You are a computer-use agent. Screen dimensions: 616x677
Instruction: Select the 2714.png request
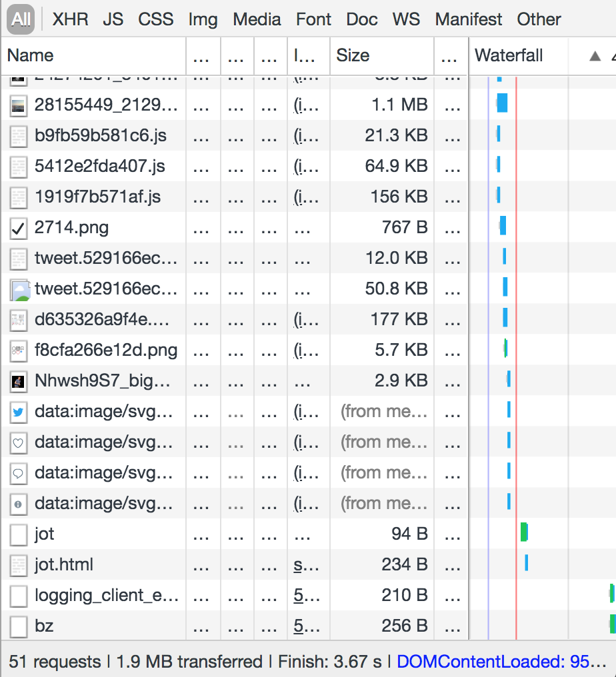tap(71, 227)
